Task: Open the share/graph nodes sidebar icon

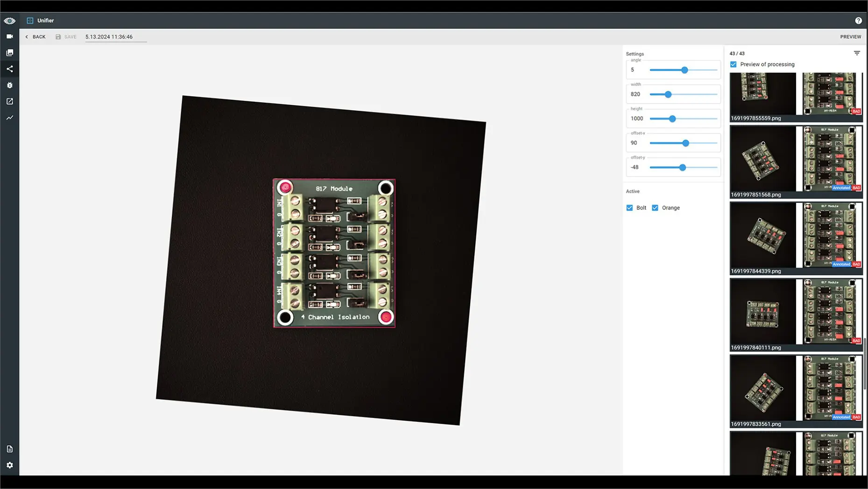Action: point(9,69)
